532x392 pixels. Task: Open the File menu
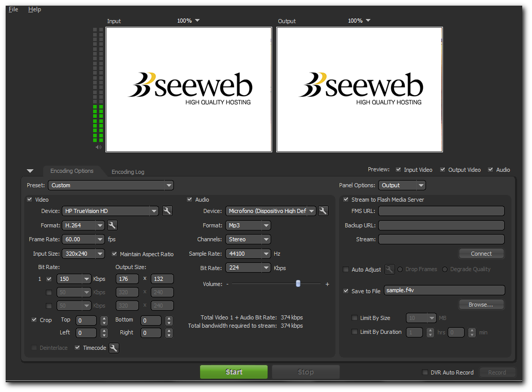point(13,9)
